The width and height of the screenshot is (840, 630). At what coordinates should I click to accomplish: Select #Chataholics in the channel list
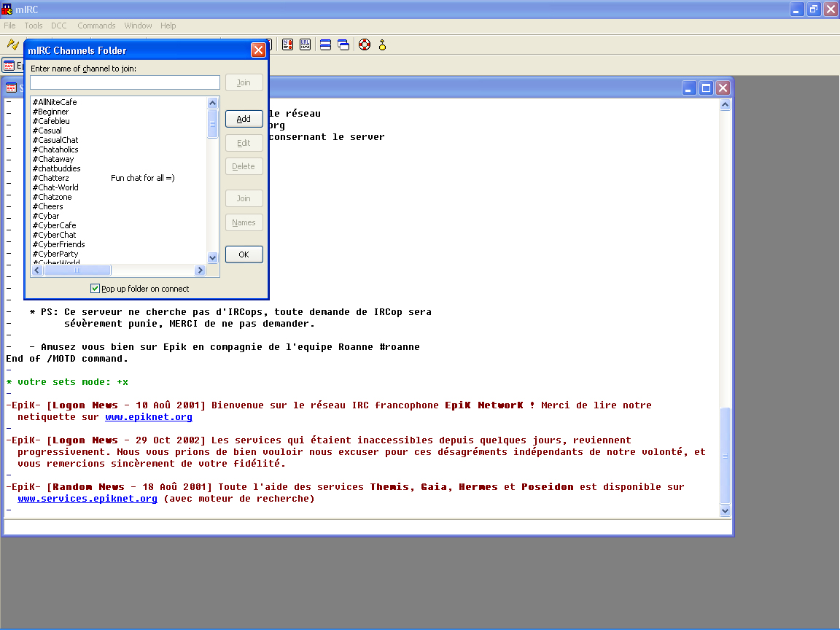coord(55,150)
